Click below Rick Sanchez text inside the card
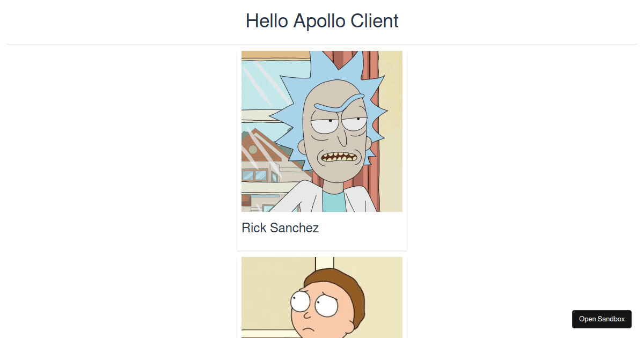 [x=321, y=241]
